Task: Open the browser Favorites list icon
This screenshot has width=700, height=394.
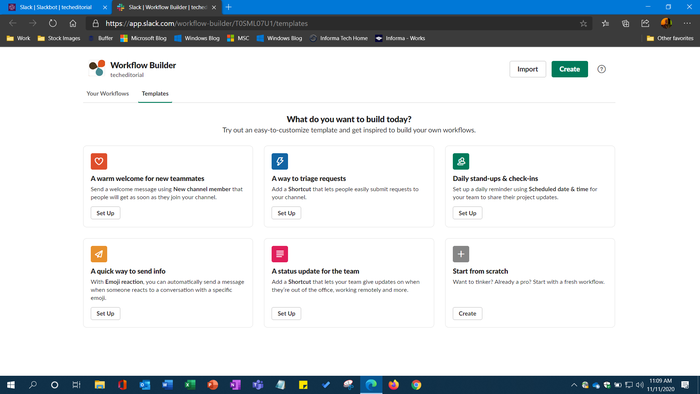Action: tap(605, 23)
